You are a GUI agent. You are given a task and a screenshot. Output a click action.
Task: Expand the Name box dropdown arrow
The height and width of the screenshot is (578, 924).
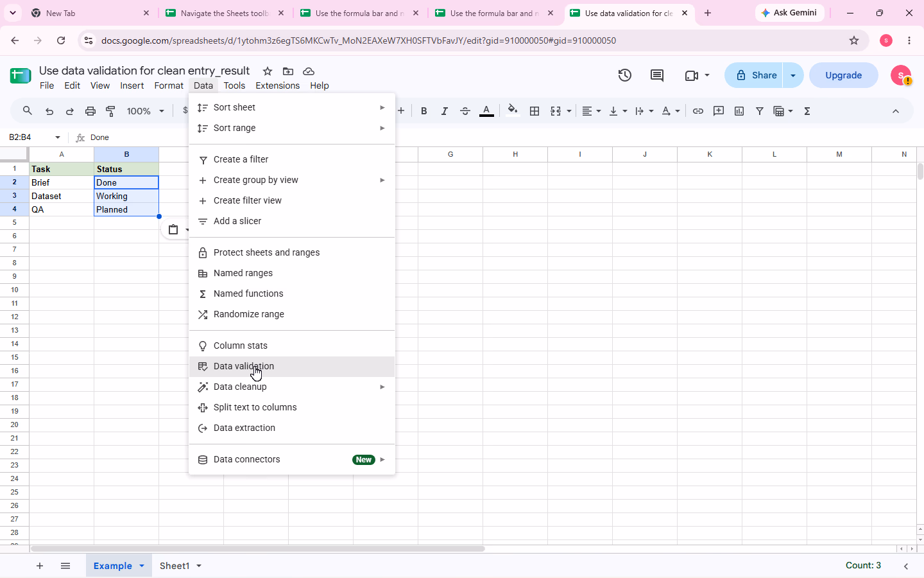tap(58, 137)
